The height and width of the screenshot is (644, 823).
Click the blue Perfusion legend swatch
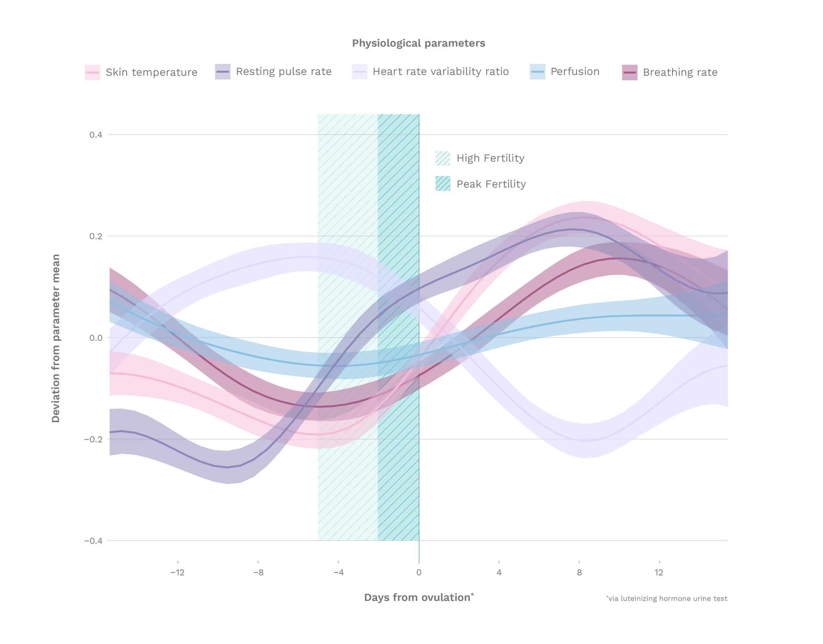537,72
